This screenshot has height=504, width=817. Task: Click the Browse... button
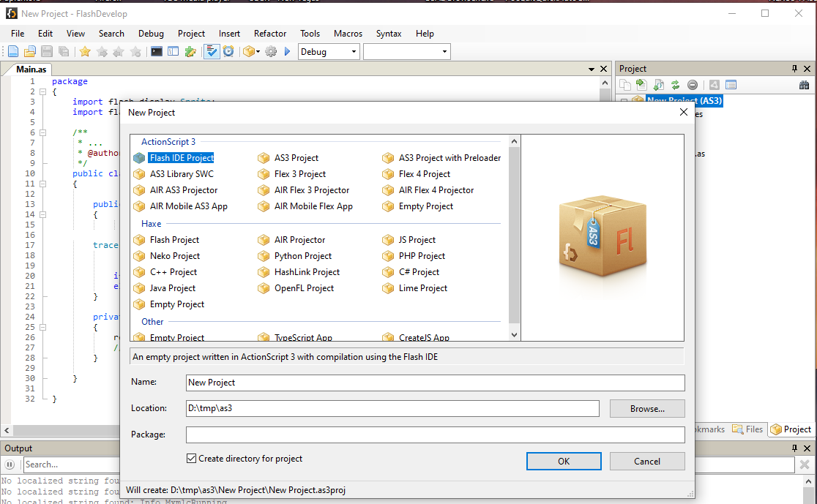647,409
